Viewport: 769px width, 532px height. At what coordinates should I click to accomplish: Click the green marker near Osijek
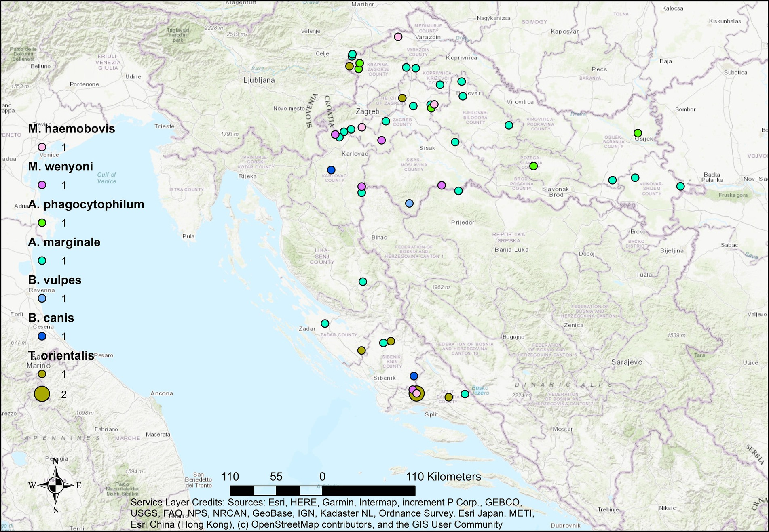[638, 133]
